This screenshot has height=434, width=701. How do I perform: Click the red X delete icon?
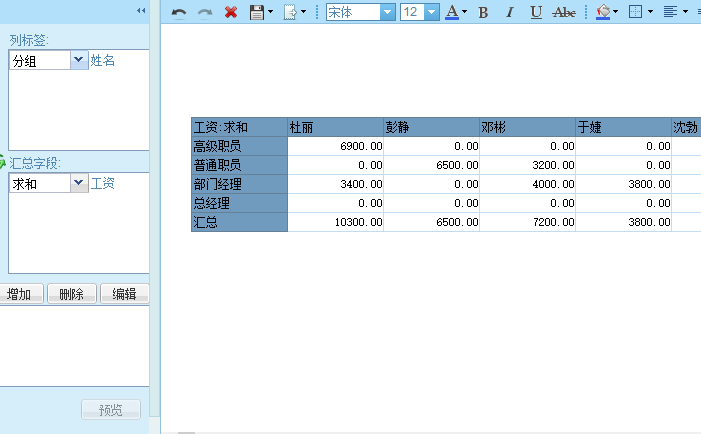tap(231, 12)
